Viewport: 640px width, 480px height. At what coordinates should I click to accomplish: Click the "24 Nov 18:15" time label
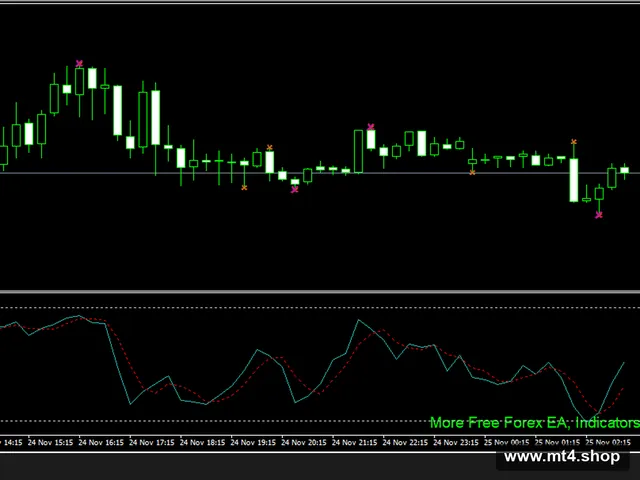pos(202,442)
